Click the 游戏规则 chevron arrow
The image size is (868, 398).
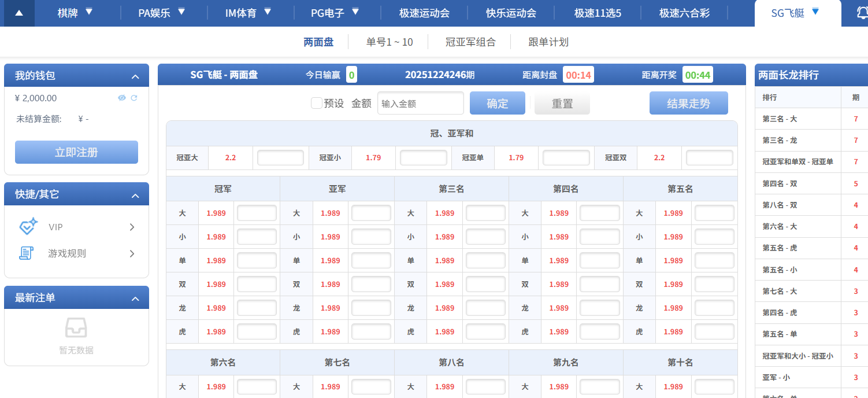click(x=133, y=253)
